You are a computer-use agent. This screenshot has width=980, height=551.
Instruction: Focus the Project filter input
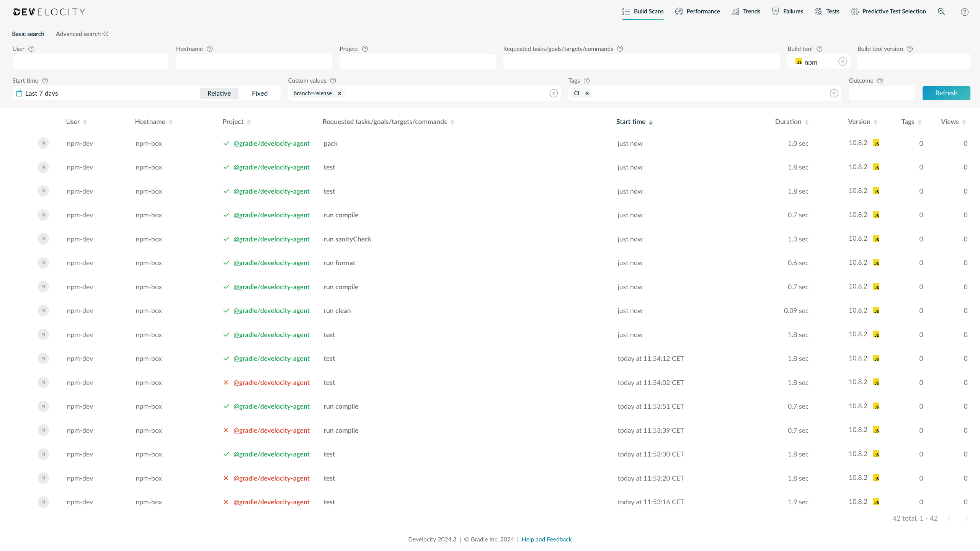point(417,62)
